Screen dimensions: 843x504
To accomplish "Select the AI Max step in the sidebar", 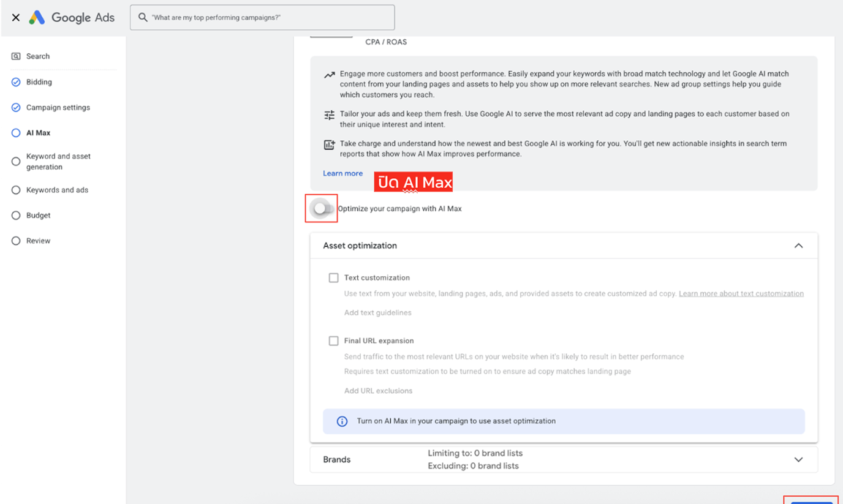I will [38, 133].
